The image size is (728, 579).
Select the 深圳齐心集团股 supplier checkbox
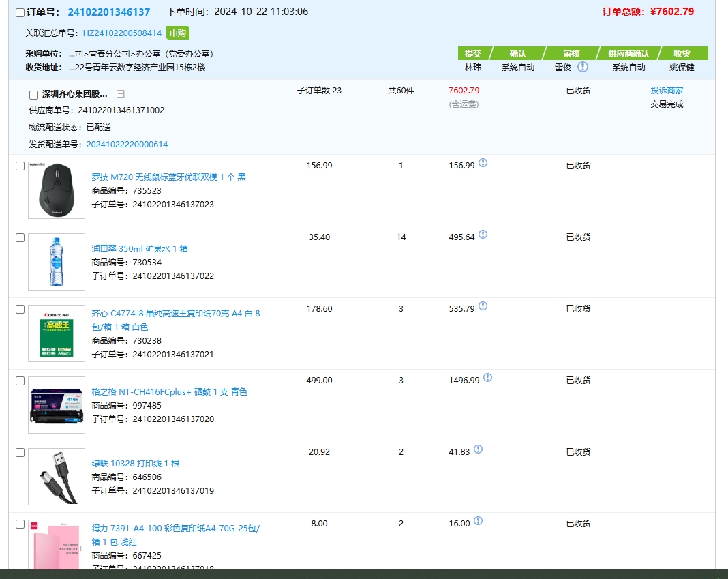click(33, 95)
